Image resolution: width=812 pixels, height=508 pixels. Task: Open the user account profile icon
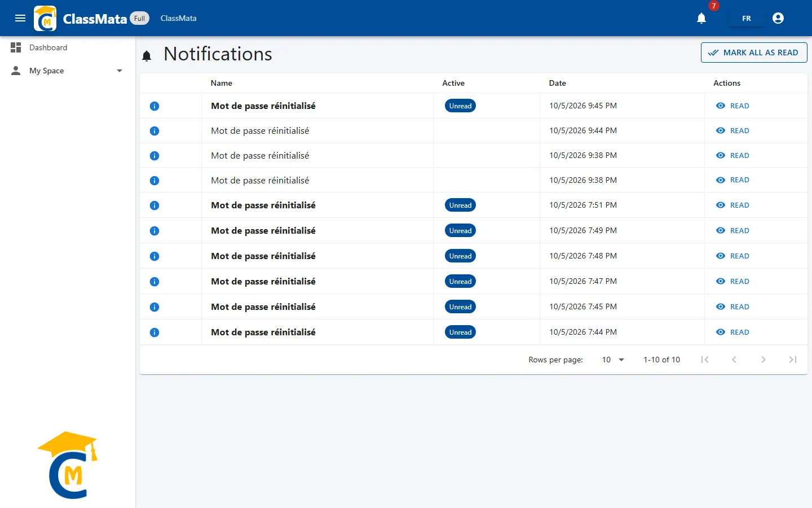point(778,18)
